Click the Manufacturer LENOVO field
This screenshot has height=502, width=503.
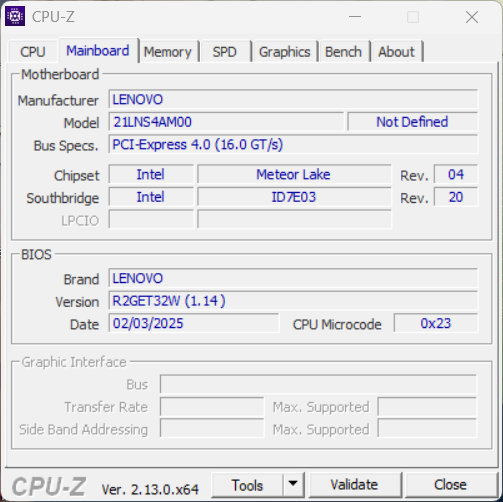pos(293,99)
